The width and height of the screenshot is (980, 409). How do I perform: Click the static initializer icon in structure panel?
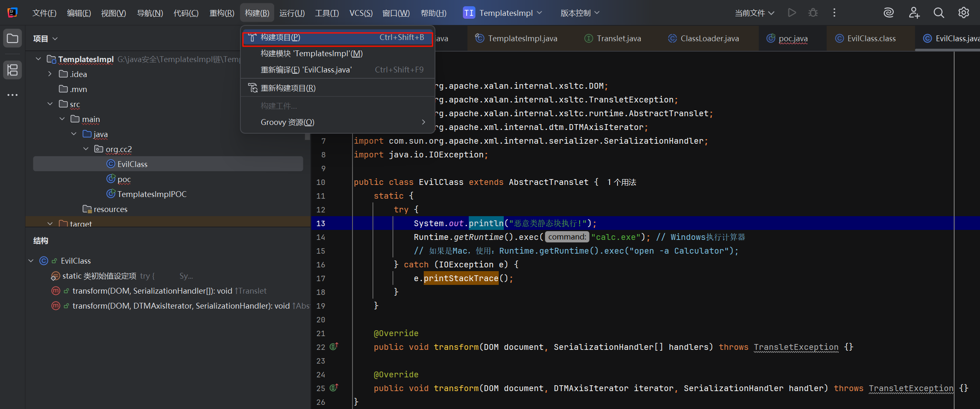pyautogui.click(x=55, y=276)
